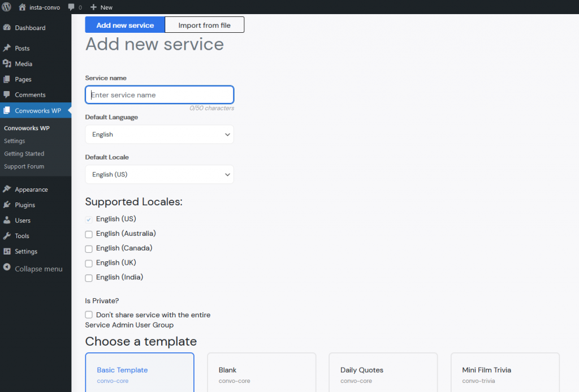Click the '0/50 characters' counter text

211,108
